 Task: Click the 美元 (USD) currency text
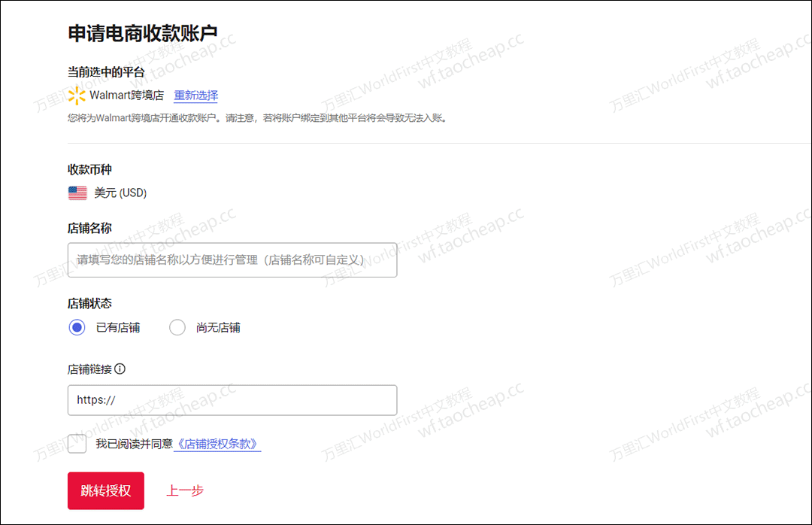point(120,193)
